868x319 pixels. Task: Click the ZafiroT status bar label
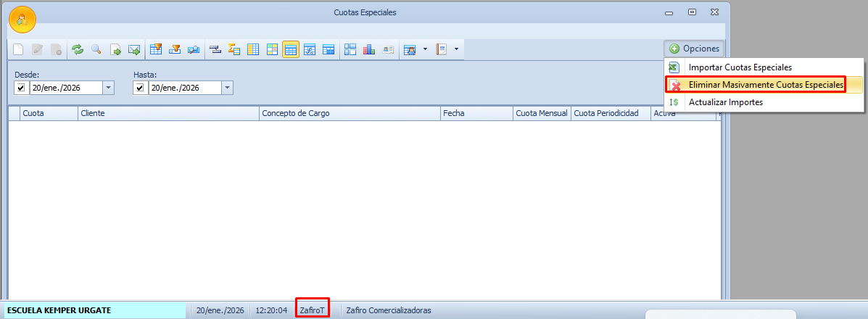point(313,310)
